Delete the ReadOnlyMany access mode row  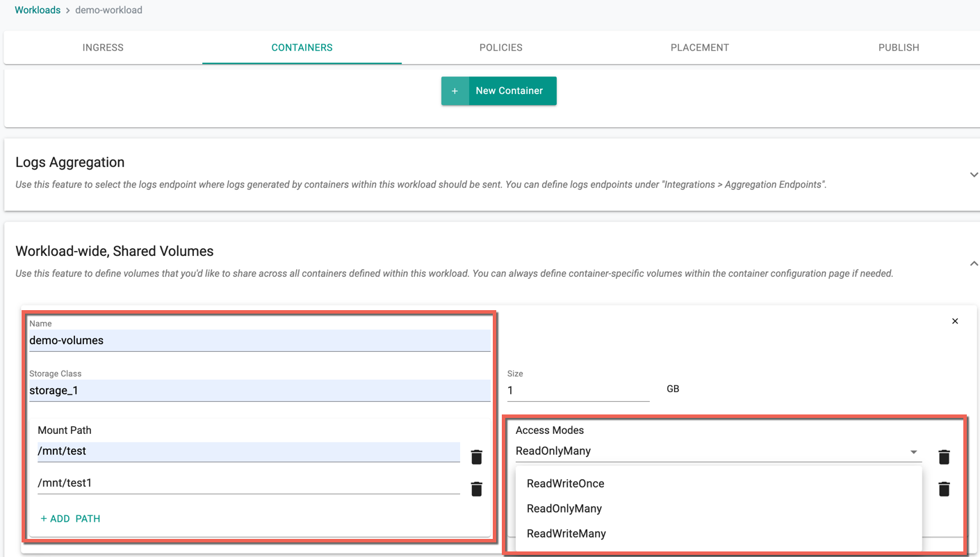[944, 457]
